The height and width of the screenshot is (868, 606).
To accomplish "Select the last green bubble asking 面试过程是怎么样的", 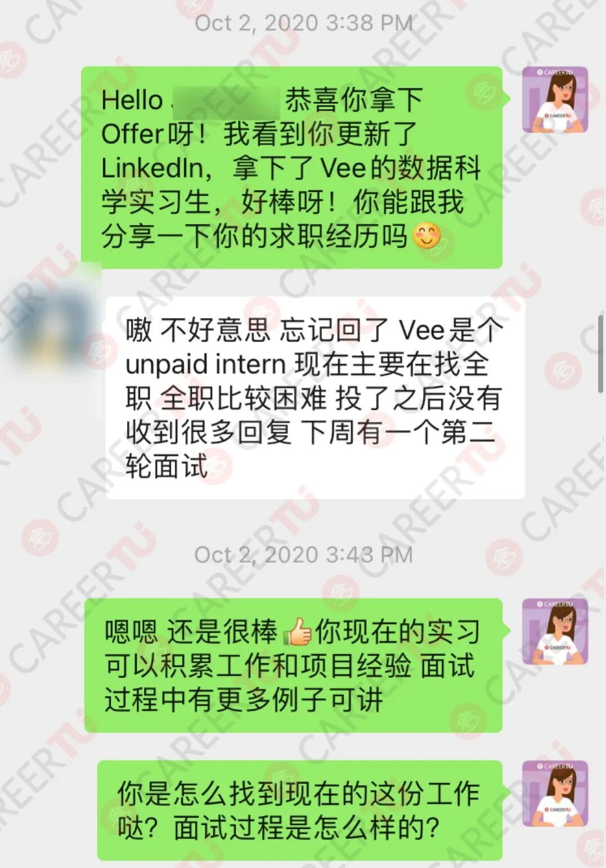I will pos(299,810).
